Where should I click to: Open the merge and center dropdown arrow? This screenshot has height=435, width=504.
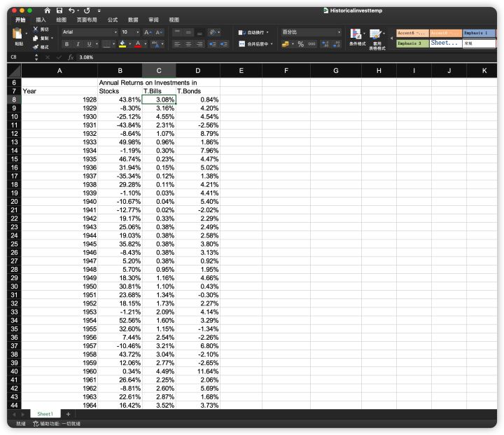coord(272,44)
